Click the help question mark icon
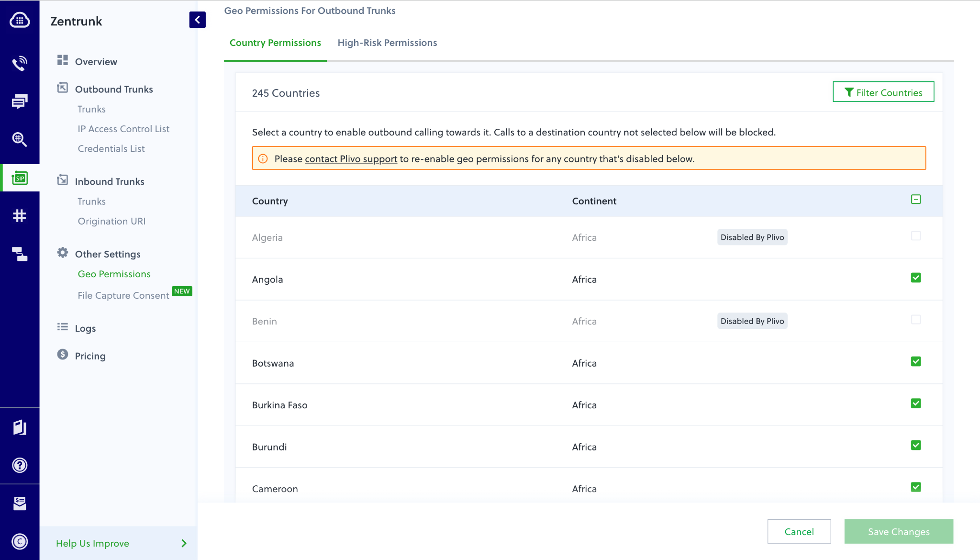Image resolution: width=980 pixels, height=560 pixels. pos(20,465)
